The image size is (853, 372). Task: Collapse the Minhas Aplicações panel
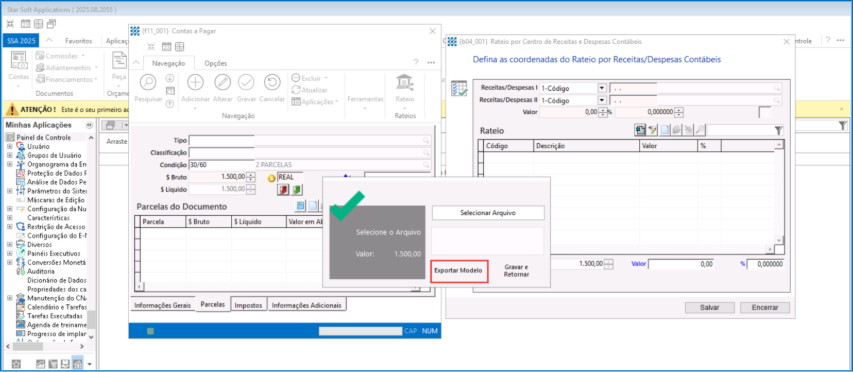click(89, 125)
